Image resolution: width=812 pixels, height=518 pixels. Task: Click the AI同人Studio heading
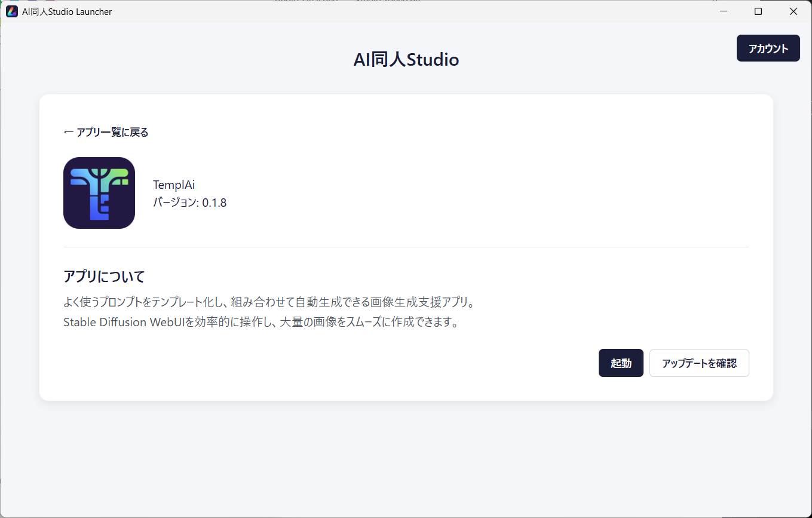point(406,60)
